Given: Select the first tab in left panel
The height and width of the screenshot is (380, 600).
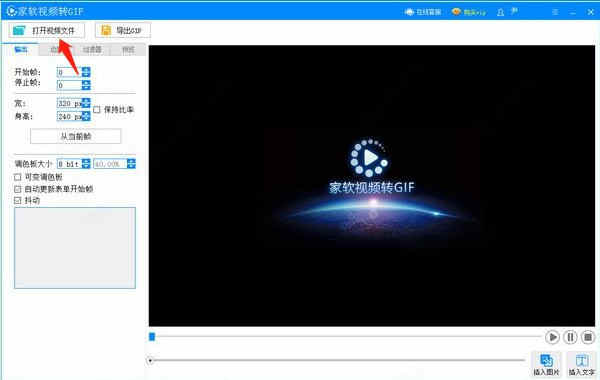Looking at the screenshot, I should [21, 49].
